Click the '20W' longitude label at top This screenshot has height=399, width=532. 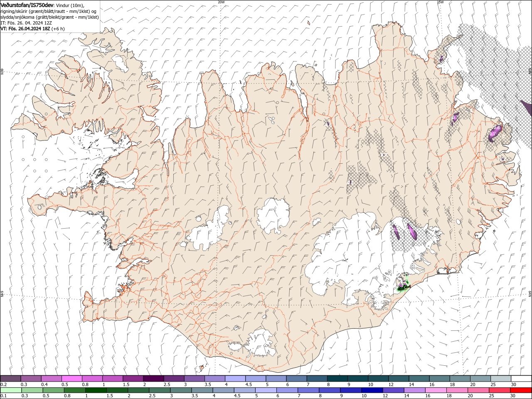pos(221,2)
